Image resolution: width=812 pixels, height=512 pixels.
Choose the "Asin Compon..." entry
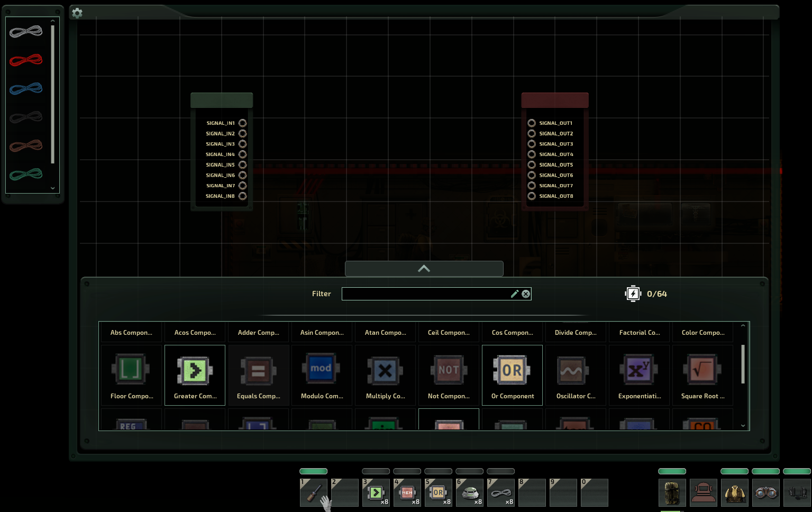[x=322, y=333]
